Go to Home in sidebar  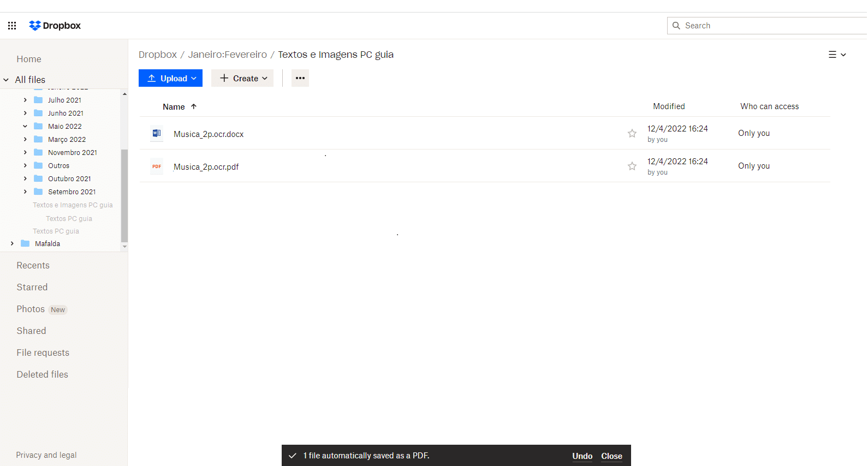point(29,59)
